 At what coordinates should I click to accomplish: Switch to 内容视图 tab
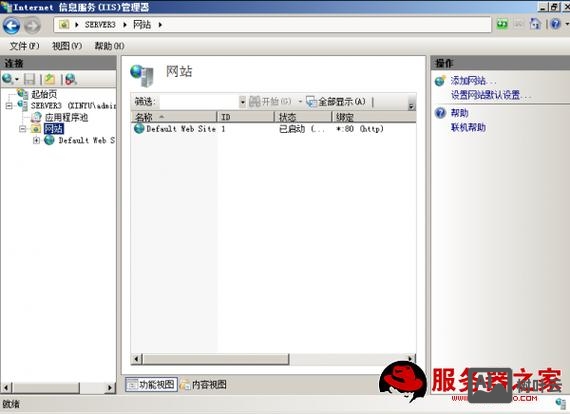204,385
